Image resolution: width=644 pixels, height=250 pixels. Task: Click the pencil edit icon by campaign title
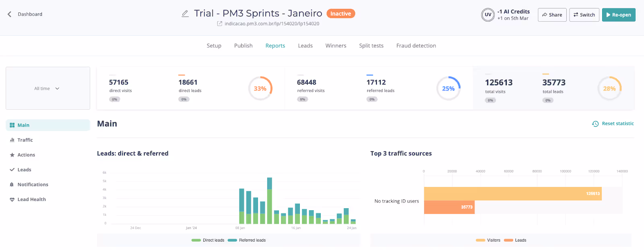[x=185, y=14]
